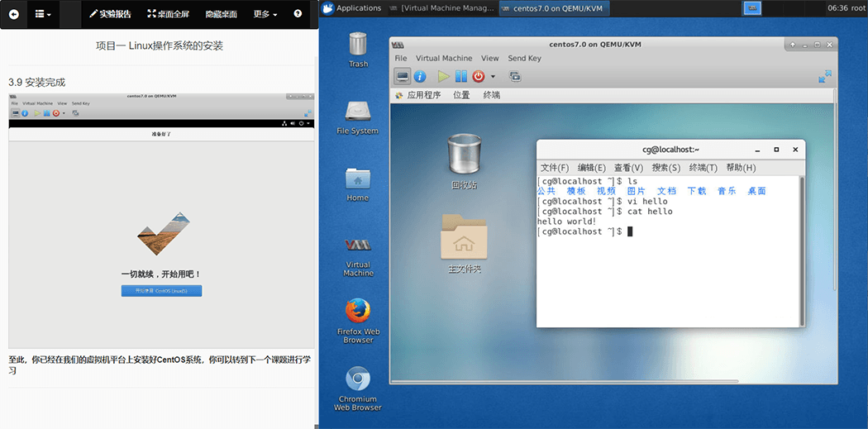Viewport: 868px width, 429px height.
Task: Click the back arrow in lab toolbar
Action: 14,14
